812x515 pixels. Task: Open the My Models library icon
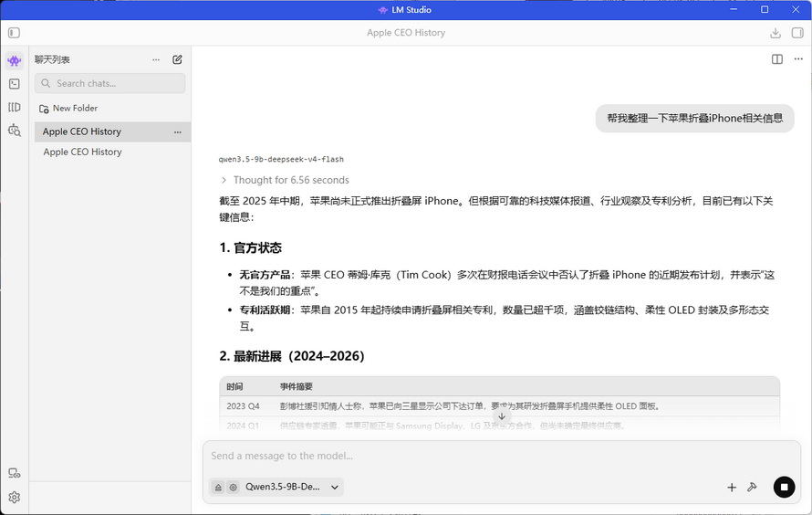coord(15,107)
